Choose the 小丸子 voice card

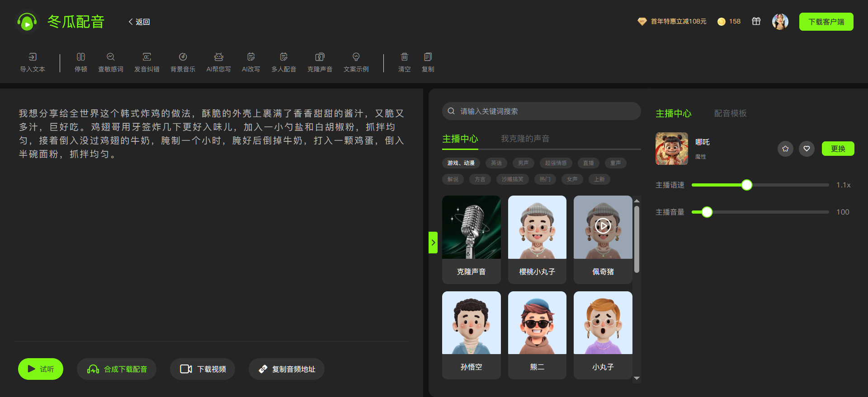pyautogui.click(x=603, y=335)
